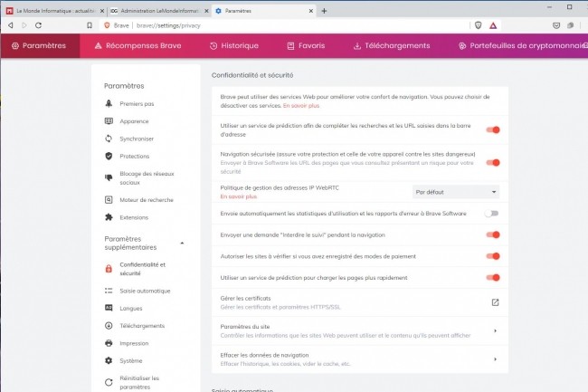Click En savoir plus under WebRTC policy
The height and width of the screenshot is (392, 588).
[239, 196]
